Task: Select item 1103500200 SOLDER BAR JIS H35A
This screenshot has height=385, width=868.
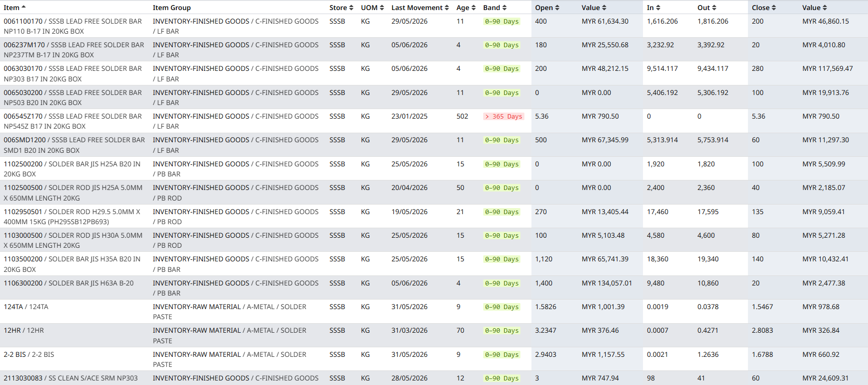Action: point(72,264)
